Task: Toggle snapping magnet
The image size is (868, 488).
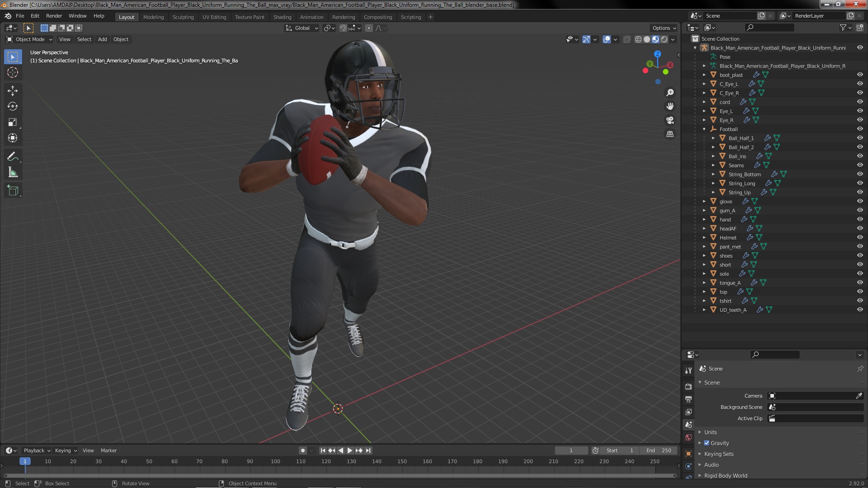Action: pos(343,28)
